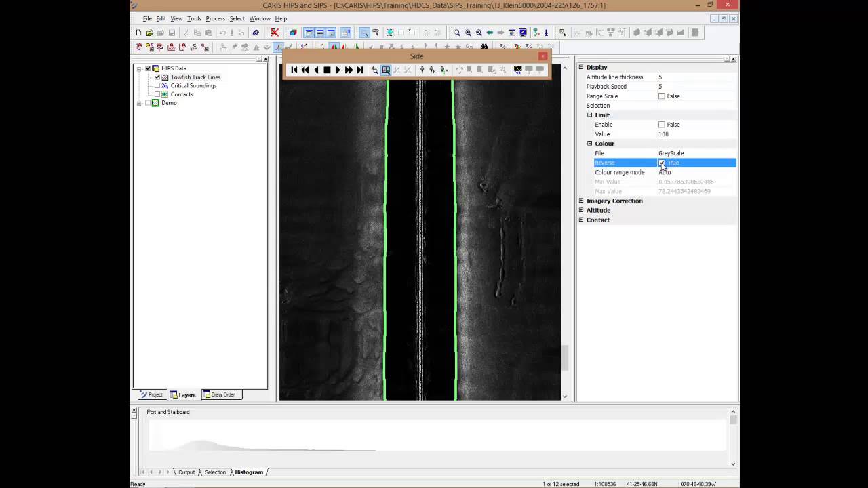
Task: Toggle the HIPS Data layer checkbox
Action: [x=148, y=68]
